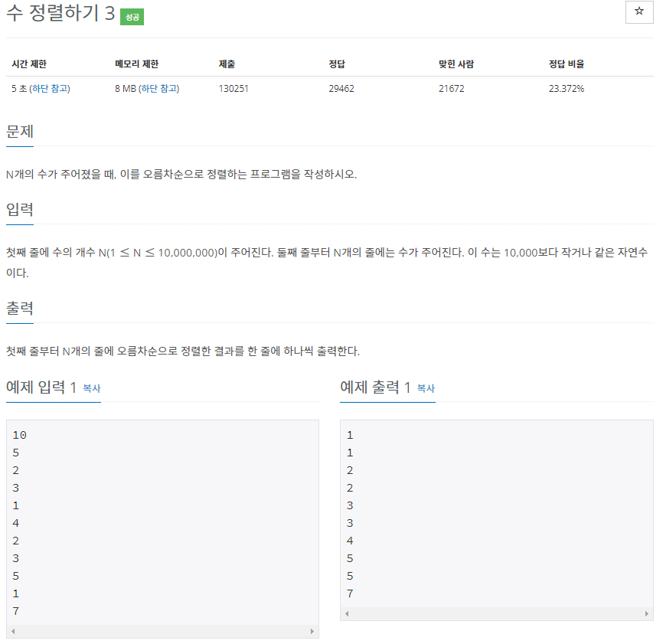
Task: Click the ratio value 23.372%
Action: coord(567,88)
